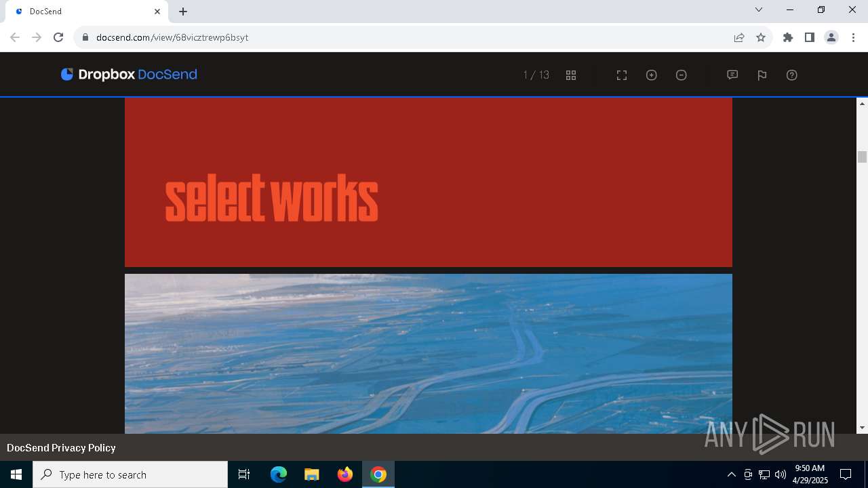Select the Chrome taskbar icon
The width and height of the screenshot is (868, 488).
point(378,474)
